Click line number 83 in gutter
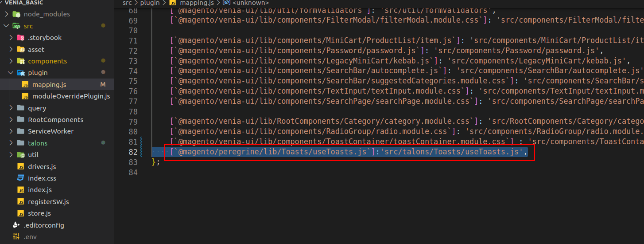 [133, 162]
